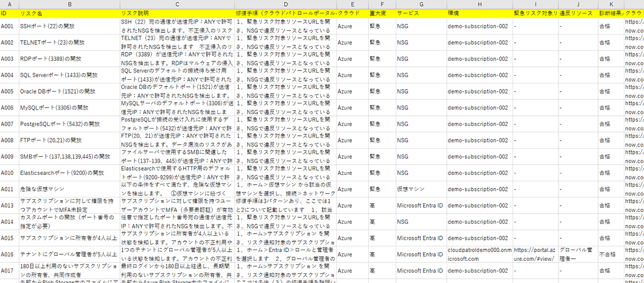Viewport: 644px width, 283px height.
Task: Select the 'グローバル管理者一' violation resource cell
Action: pyautogui.click(x=579, y=255)
